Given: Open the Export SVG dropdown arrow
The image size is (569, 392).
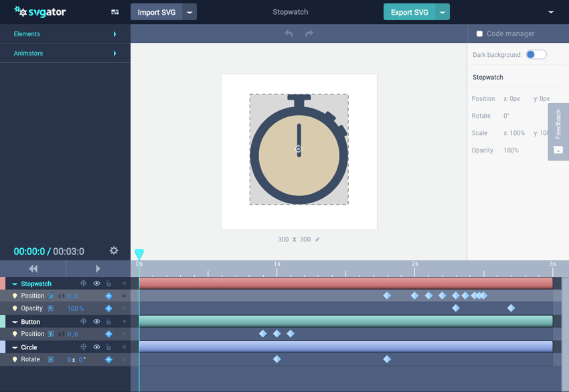Looking at the screenshot, I should click(442, 12).
